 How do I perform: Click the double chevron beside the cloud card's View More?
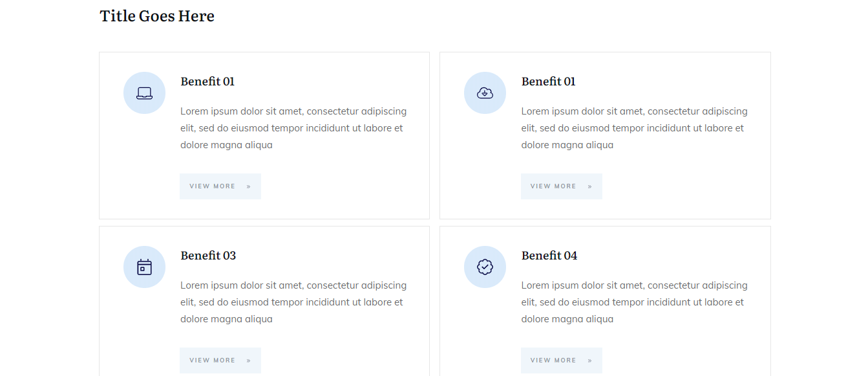[x=590, y=186]
